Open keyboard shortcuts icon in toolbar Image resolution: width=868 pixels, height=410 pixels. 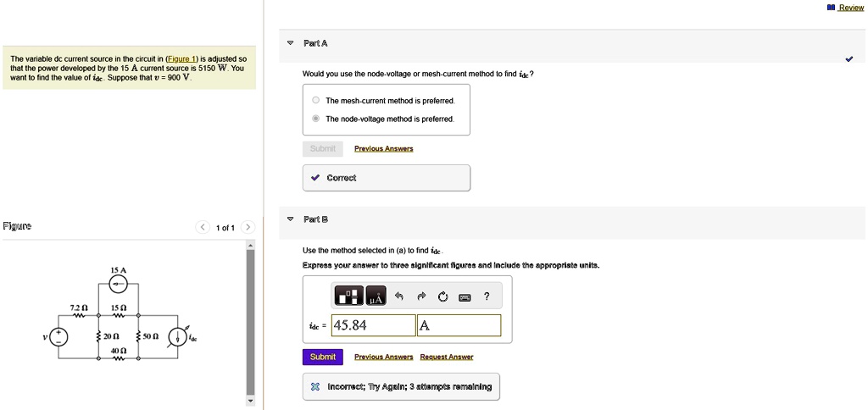(x=464, y=297)
